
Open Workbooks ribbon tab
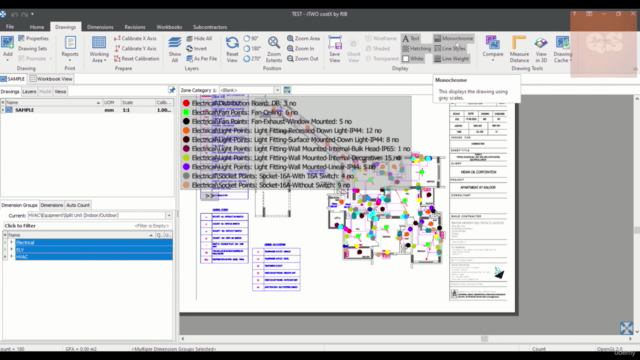169,27
